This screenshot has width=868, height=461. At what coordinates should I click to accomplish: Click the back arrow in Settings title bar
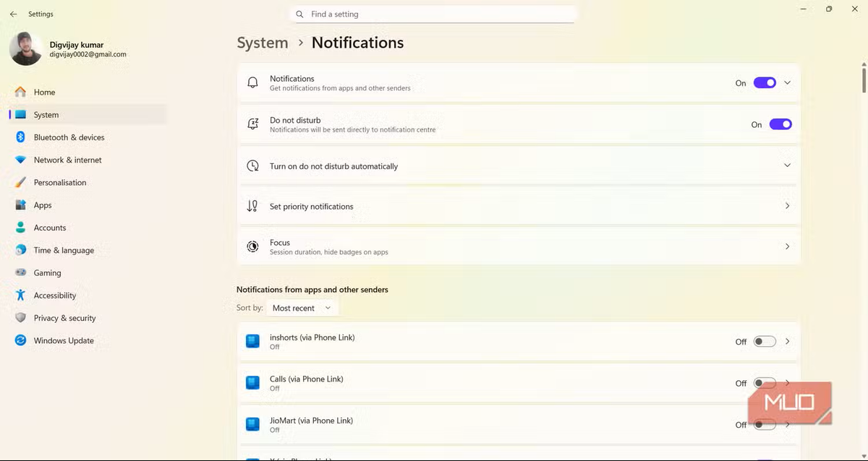coord(13,14)
